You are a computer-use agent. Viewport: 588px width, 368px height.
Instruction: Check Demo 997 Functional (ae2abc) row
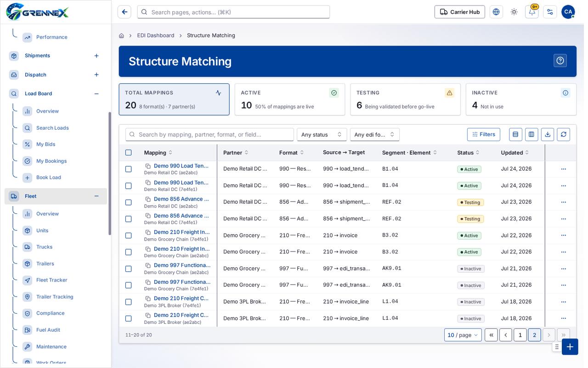128,269
